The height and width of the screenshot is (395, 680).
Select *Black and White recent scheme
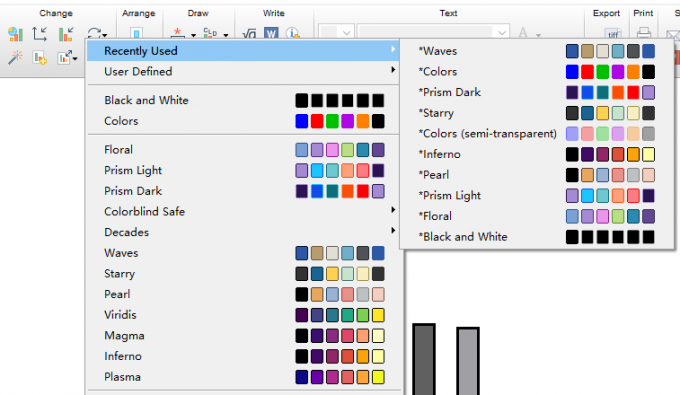(x=537, y=237)
